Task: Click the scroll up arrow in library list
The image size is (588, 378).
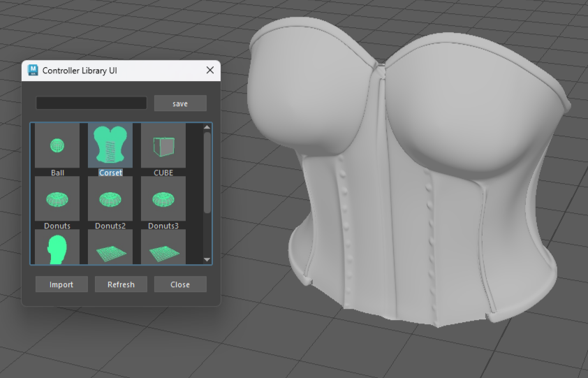Action: click(x=207, y=127)
